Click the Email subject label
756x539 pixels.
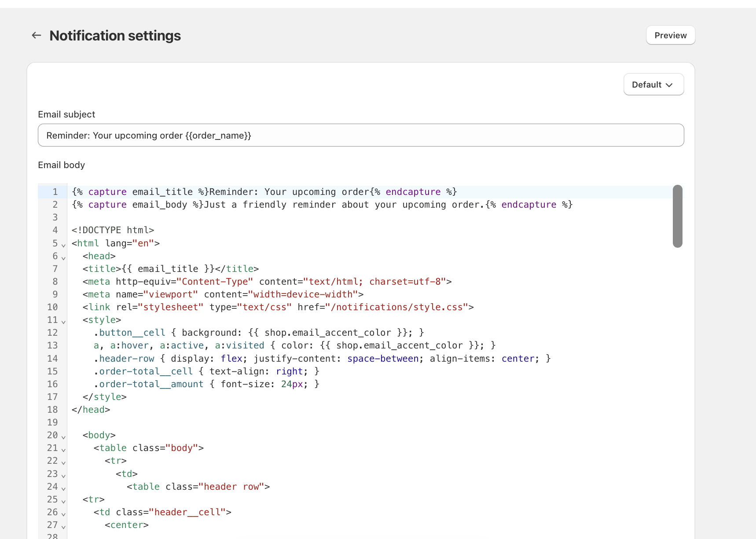click(66, 114)
